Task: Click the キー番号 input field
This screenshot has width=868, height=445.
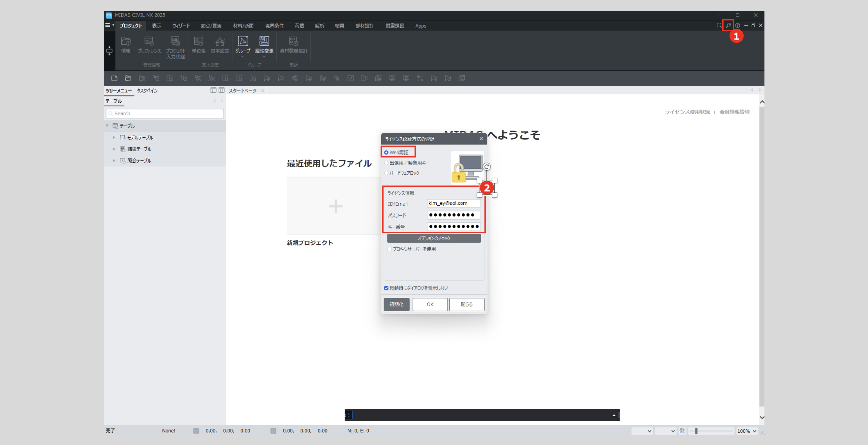Action: click(x=453, y=226)
